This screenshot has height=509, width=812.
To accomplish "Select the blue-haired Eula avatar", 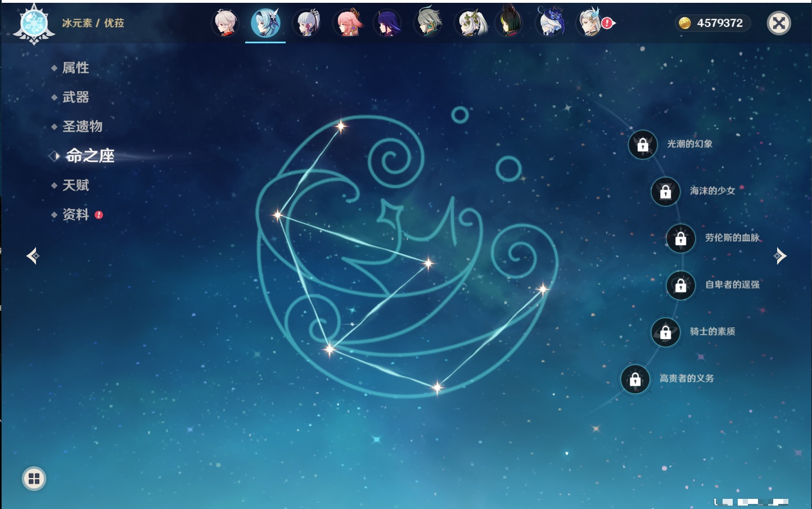I will (265, 23).
